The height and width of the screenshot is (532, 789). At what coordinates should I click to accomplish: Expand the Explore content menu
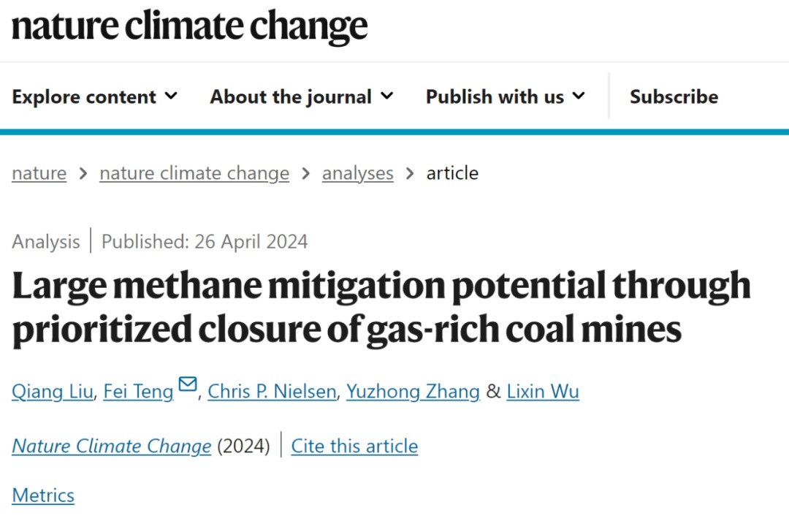tap(94, 97)
